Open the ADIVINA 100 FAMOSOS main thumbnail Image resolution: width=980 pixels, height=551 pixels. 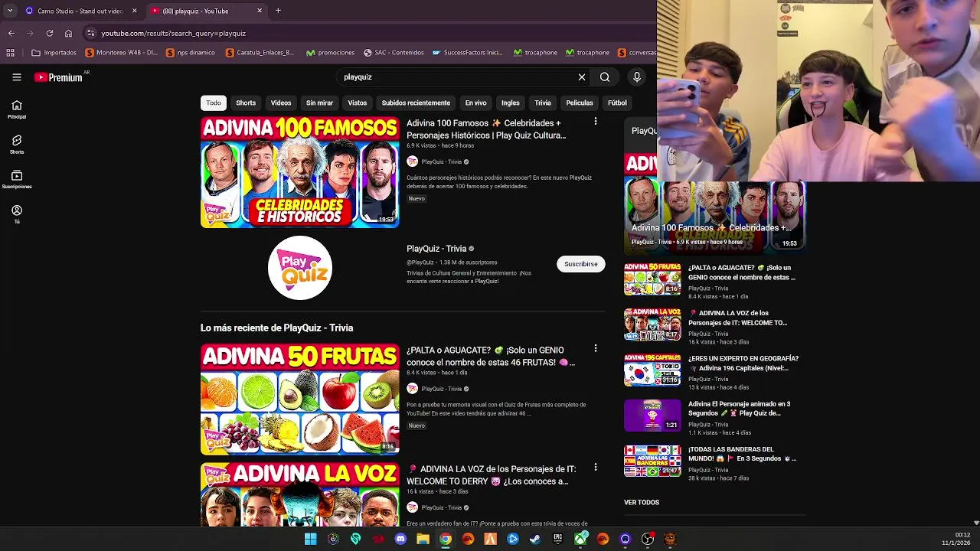pos(299,172)
